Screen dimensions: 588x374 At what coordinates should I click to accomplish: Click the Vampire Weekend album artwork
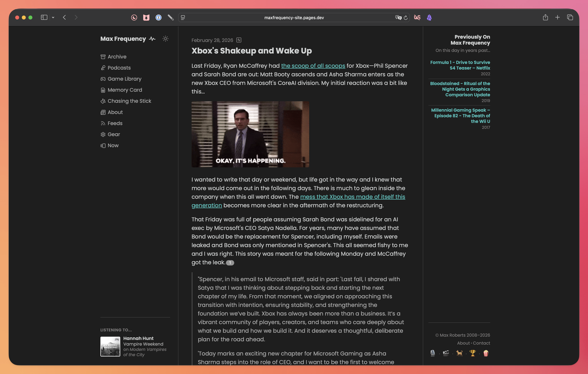tap(110, 347)
